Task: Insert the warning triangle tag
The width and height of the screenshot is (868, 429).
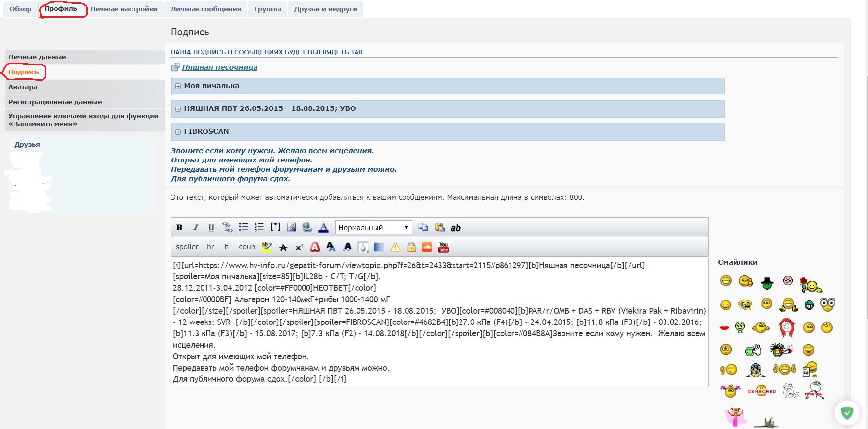Action: pos(395,247)
